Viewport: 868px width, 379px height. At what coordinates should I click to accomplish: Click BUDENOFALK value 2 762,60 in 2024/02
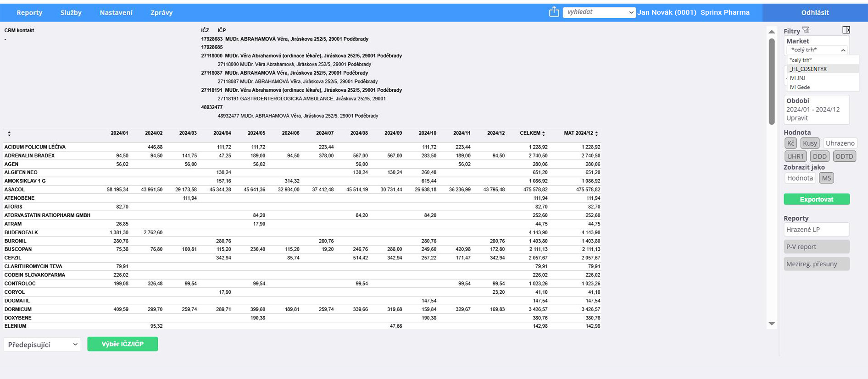(x=153, y=233)
